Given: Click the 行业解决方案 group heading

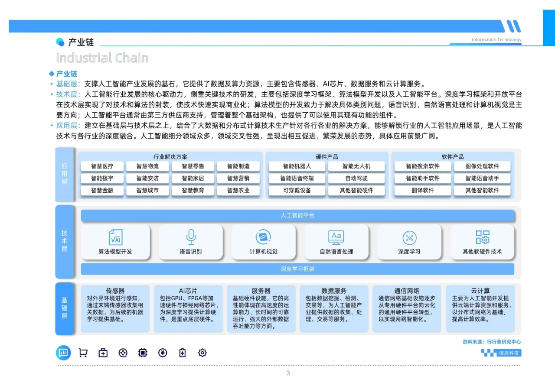Looking at the screenshot, I should tap(170, 157).
